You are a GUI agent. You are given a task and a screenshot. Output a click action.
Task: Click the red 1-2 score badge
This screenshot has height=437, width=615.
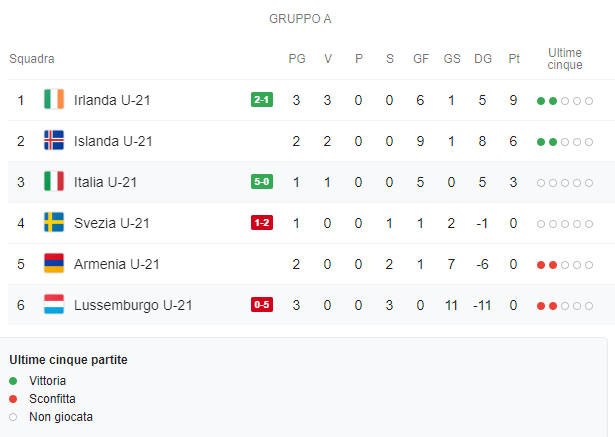262,223
